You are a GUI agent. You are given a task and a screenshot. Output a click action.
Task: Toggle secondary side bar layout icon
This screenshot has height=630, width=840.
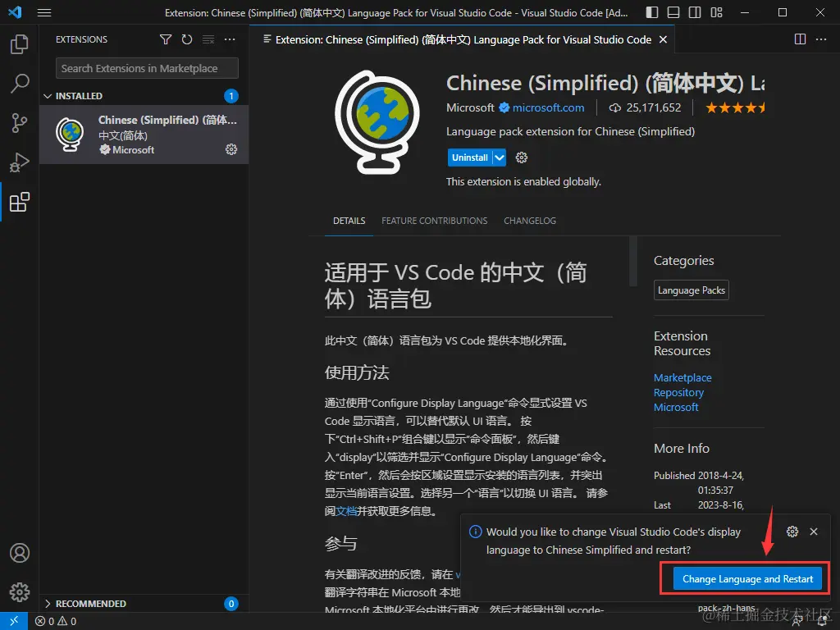tap(695, 12)
